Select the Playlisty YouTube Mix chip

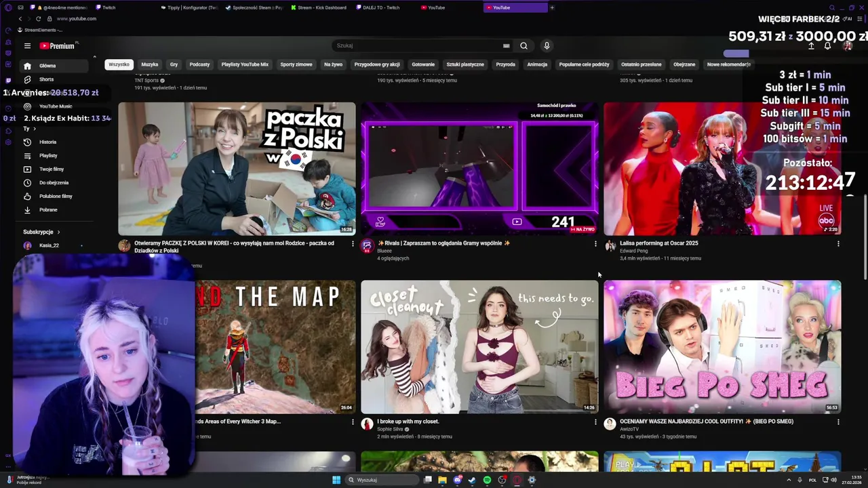245,64
